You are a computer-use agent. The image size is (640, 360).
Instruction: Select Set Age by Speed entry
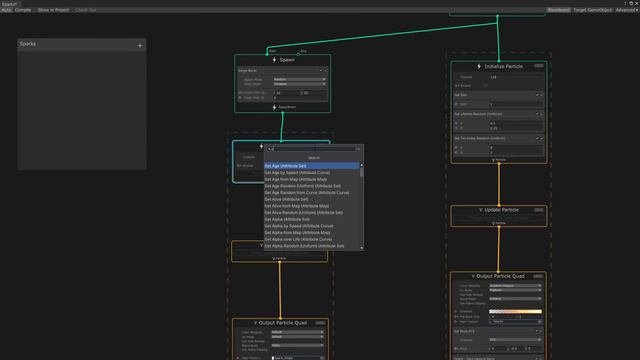tap(312, 173)
